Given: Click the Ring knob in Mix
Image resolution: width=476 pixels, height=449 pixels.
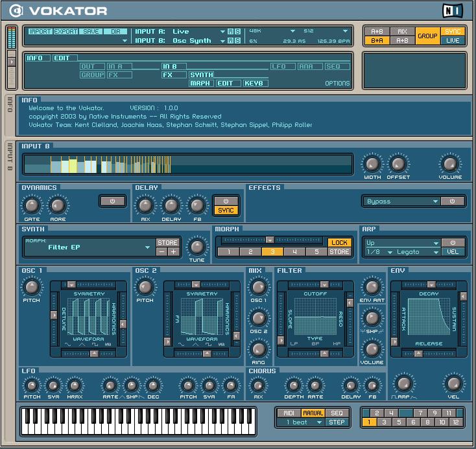Looking at the screenshot, I should (x=258, y=349).
